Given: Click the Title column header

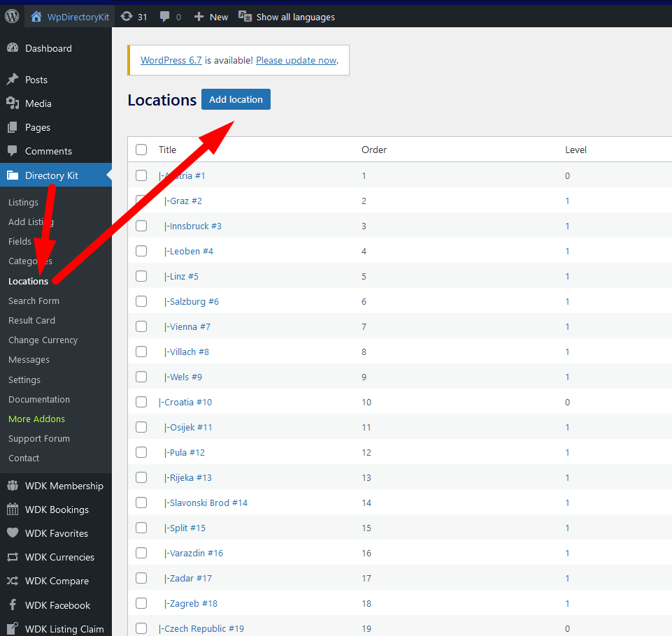Looking at the screenshot, I should pos(167,150).
